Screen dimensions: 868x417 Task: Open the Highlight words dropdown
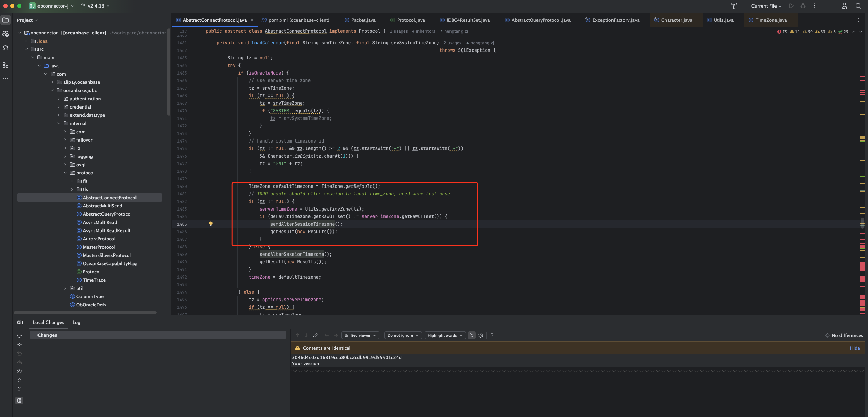point(445,335)
